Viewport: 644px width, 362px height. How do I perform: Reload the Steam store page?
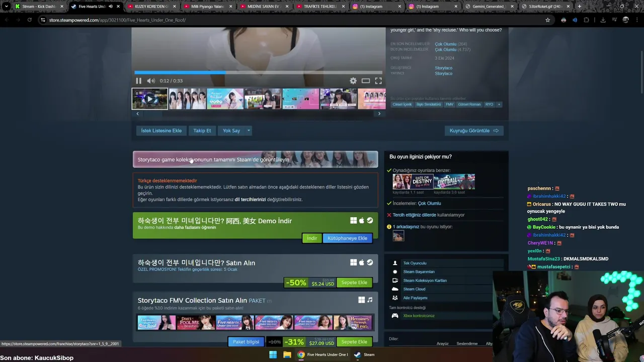pyautogui.click(x=29, y=20)
